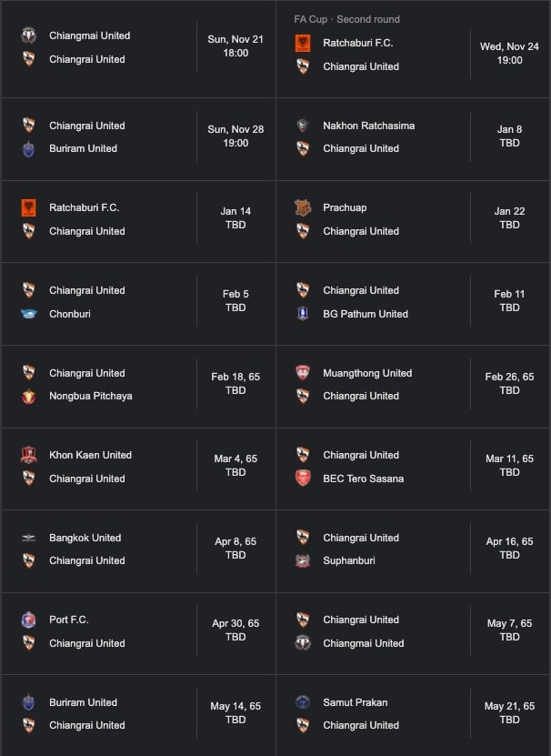Select the Wed, Nov 24 19:00 match time

coord(509,53)
